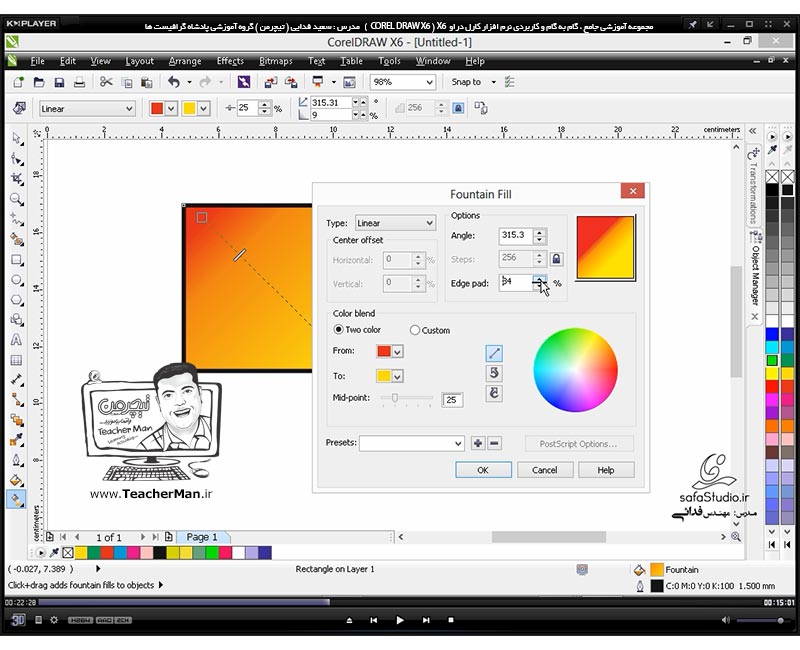The image size is (800, 650).
Task: Open the To color dropdown
Action: click(x=397, y=377)
